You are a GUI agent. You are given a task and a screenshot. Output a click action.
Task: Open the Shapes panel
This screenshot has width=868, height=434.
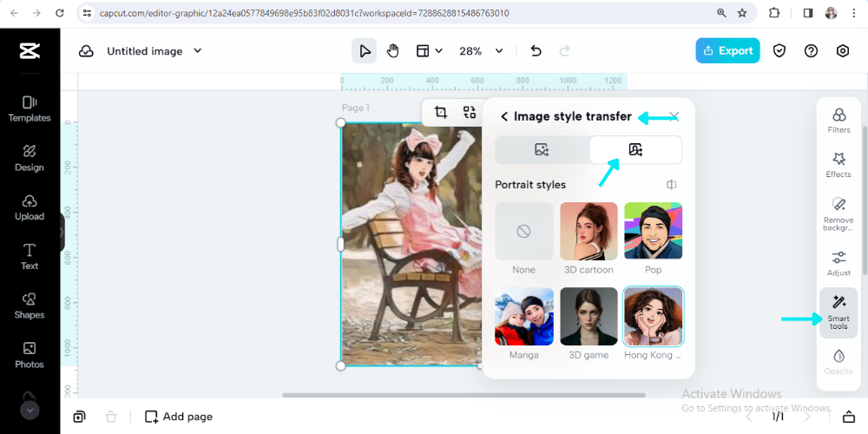pyautogui.click(x=30, y=306)
